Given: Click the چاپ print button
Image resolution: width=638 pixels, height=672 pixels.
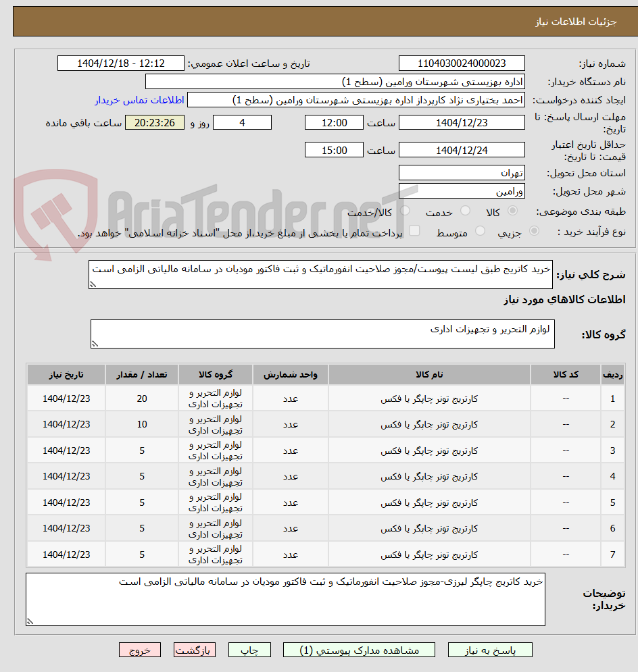Looking at the screenshot, I should [249, 650].
